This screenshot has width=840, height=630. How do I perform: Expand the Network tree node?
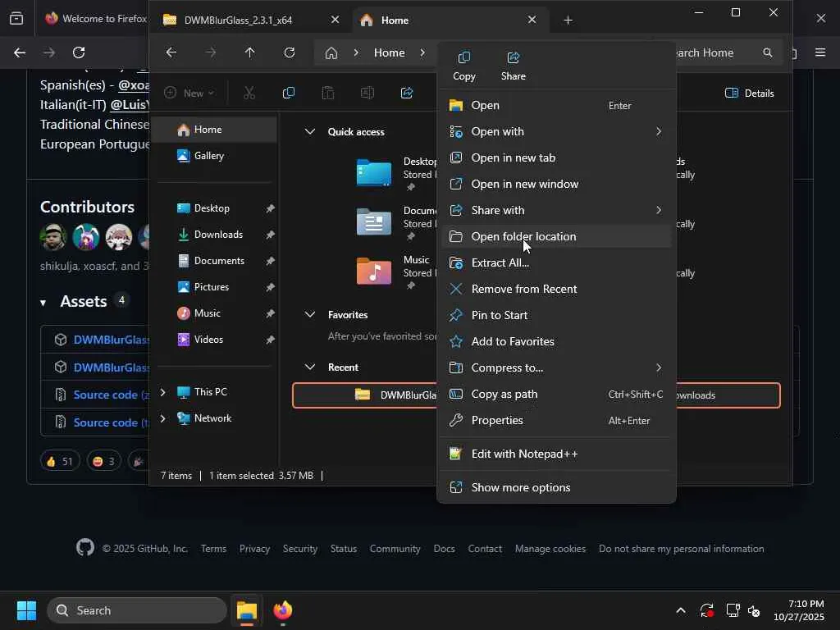[x=163, y=418]
